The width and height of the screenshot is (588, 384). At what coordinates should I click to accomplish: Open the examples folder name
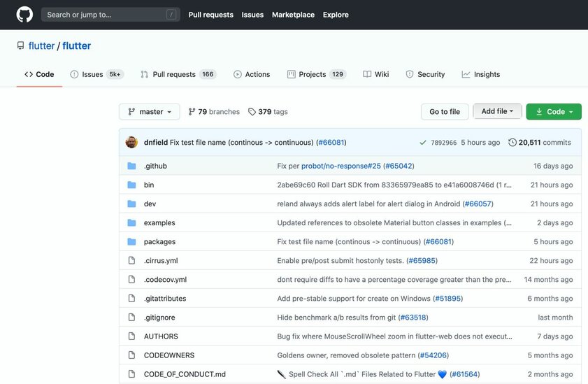(x=159, y=222)
